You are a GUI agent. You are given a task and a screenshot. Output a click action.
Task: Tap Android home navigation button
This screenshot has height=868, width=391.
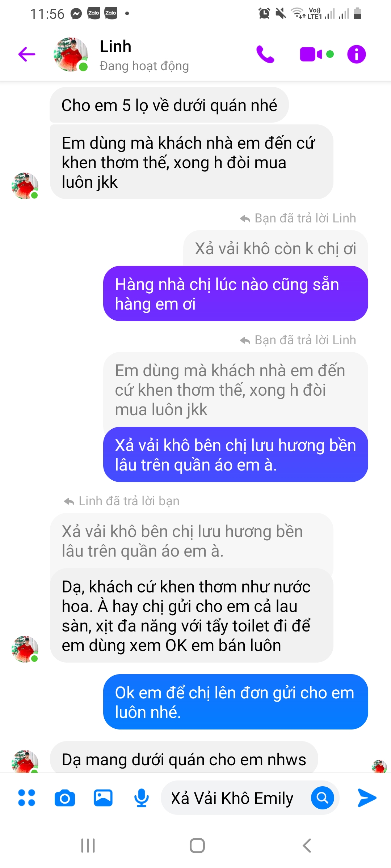click(x=197, y=846)
